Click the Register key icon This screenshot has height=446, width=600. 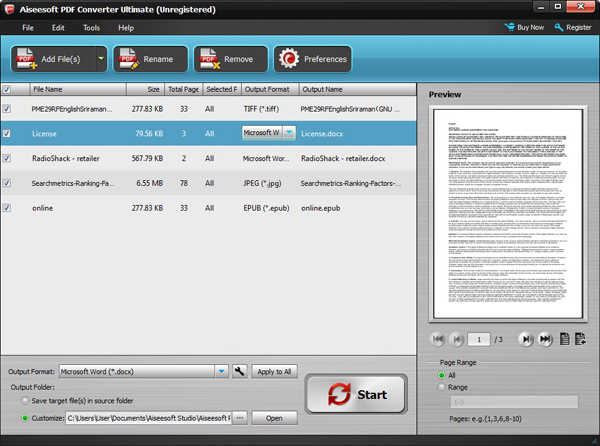click(559, 27)
